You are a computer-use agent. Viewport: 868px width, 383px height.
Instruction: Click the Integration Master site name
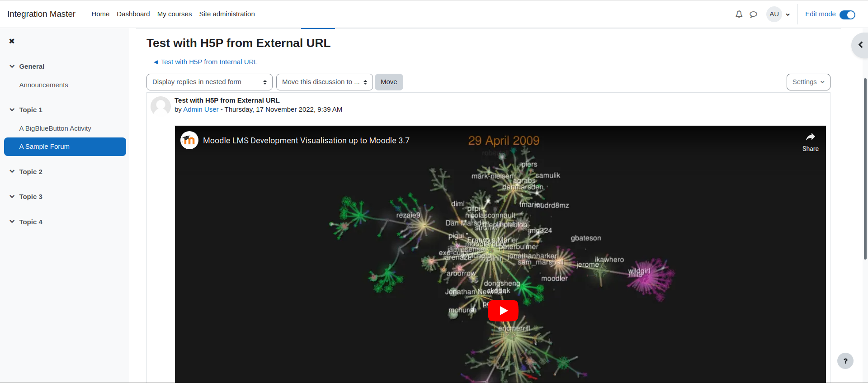pos(41,14)
